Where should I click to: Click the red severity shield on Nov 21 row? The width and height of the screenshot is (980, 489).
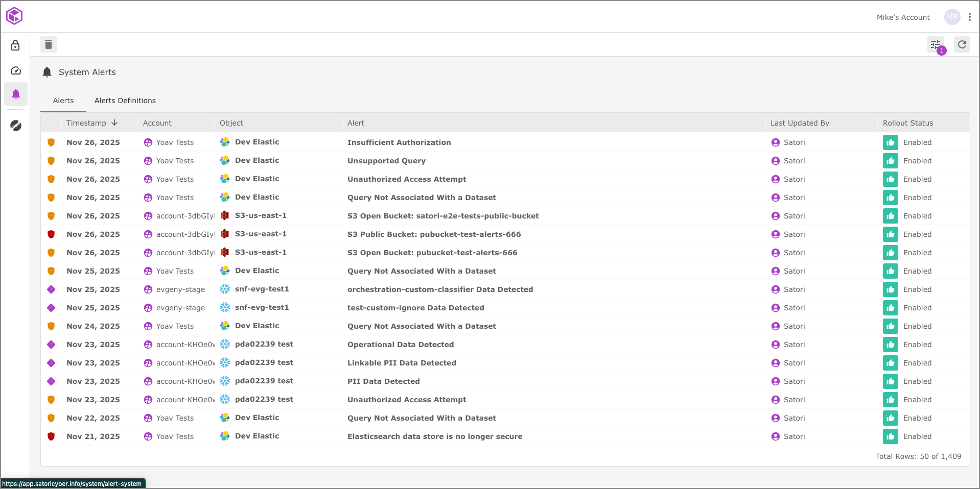(x=51, y=436)
